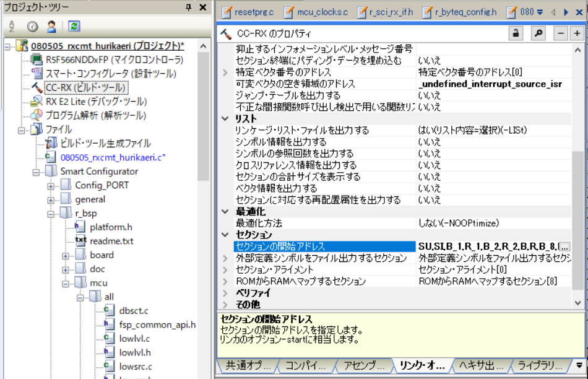Switch to resetprg.c editor tab
This screenshot has height=379, width=588.
click(x=248, y=12)
